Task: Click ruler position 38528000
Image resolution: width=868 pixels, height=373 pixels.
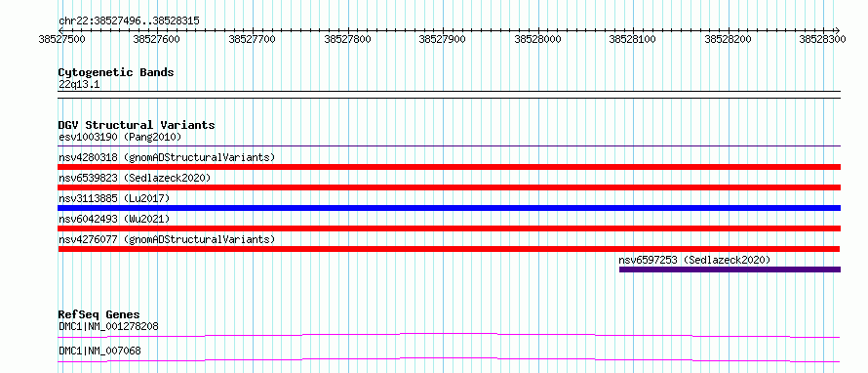Action: tap(538, 39)
